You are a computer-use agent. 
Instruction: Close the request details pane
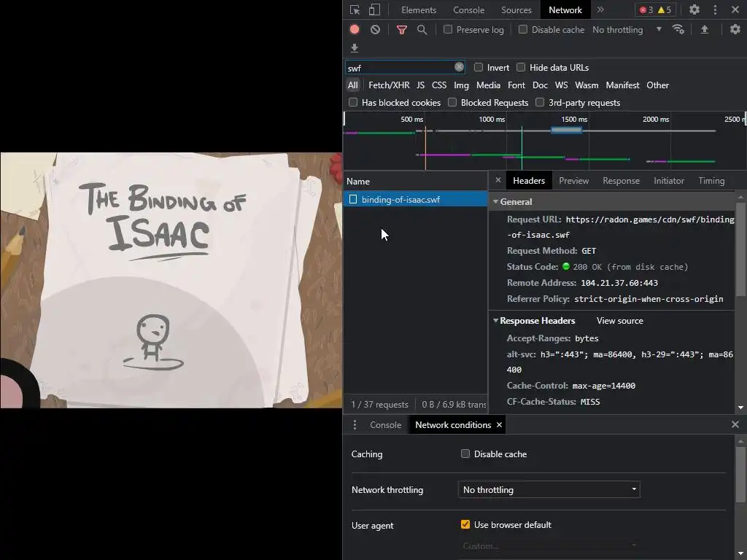pos(498,180)
